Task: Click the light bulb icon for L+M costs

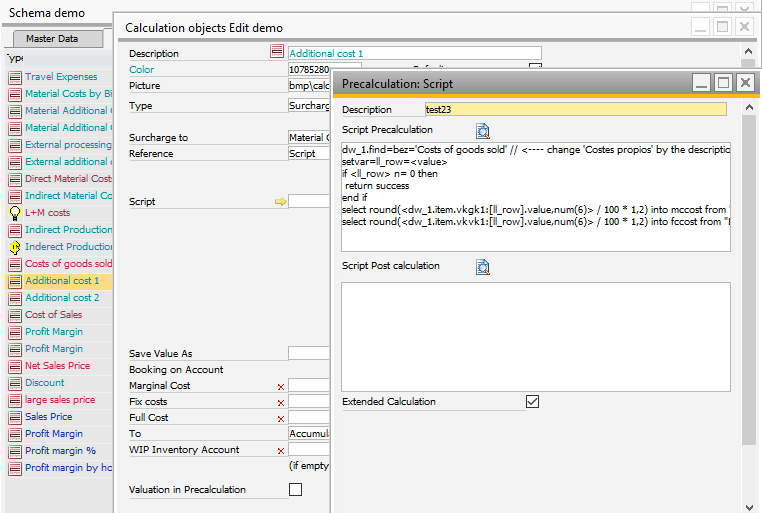Action: [15, 213]
